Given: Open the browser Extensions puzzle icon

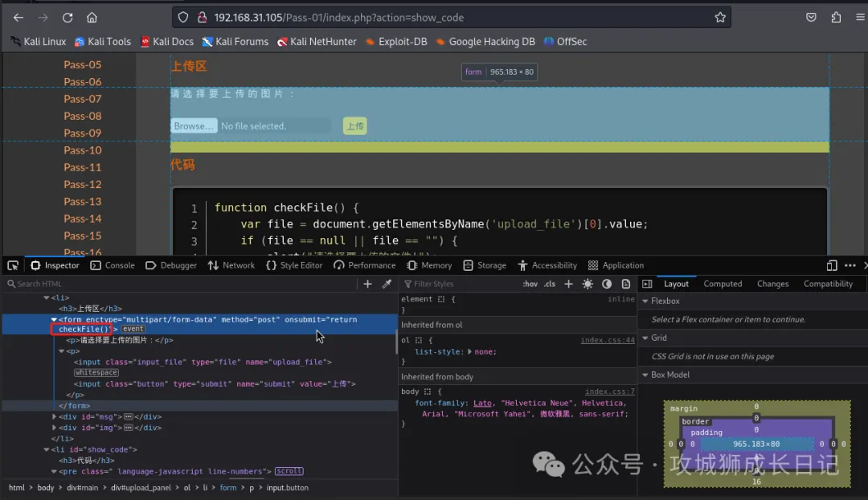Looking at the screenshot, I should [836, 17].
